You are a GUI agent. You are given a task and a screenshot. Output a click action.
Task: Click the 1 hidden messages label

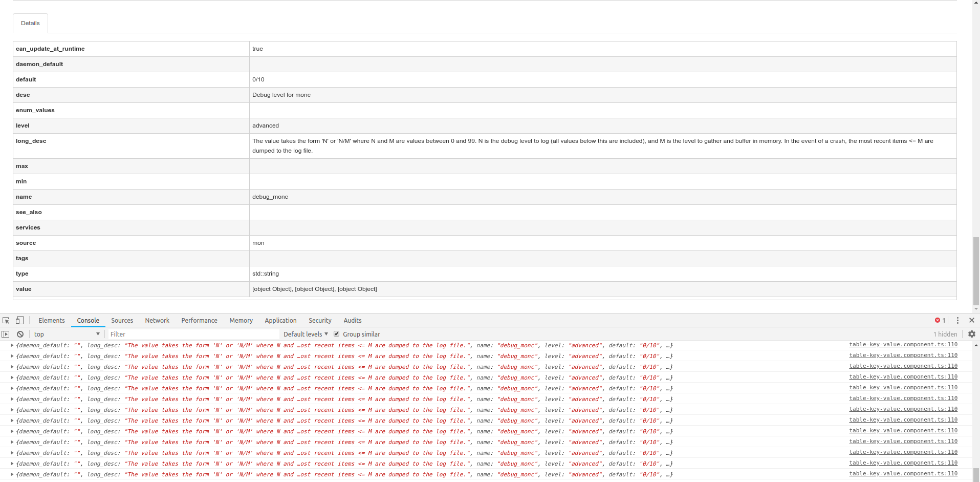tap(945, 334)
